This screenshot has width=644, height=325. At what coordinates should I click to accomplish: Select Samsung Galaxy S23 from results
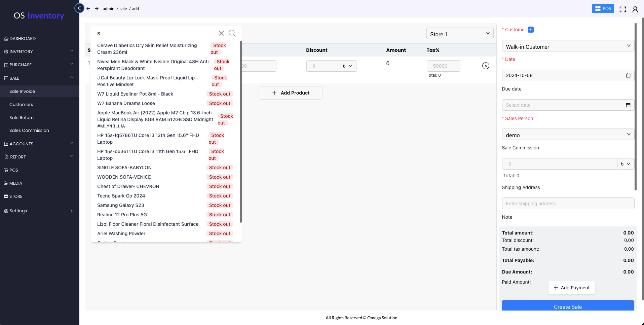tap(121, 205)
